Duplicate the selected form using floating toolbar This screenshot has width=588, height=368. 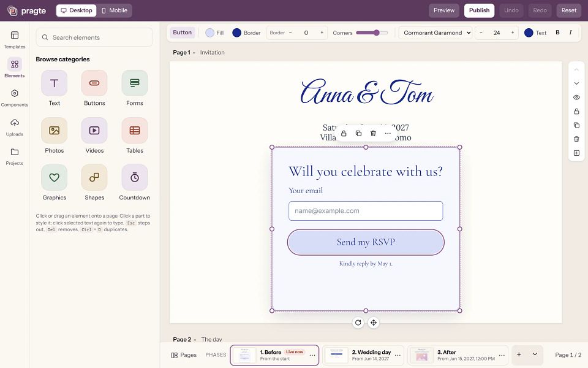coord(358,133)
